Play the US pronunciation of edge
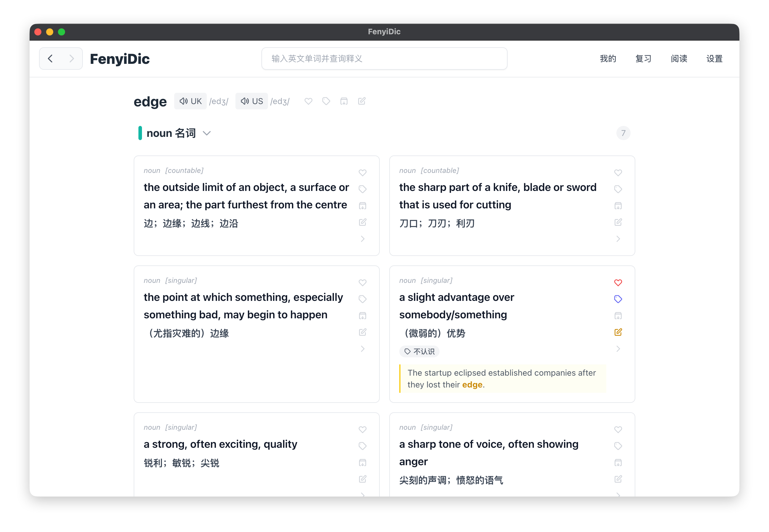The width and height of the screenshot is (769, 532). point(251,101)
